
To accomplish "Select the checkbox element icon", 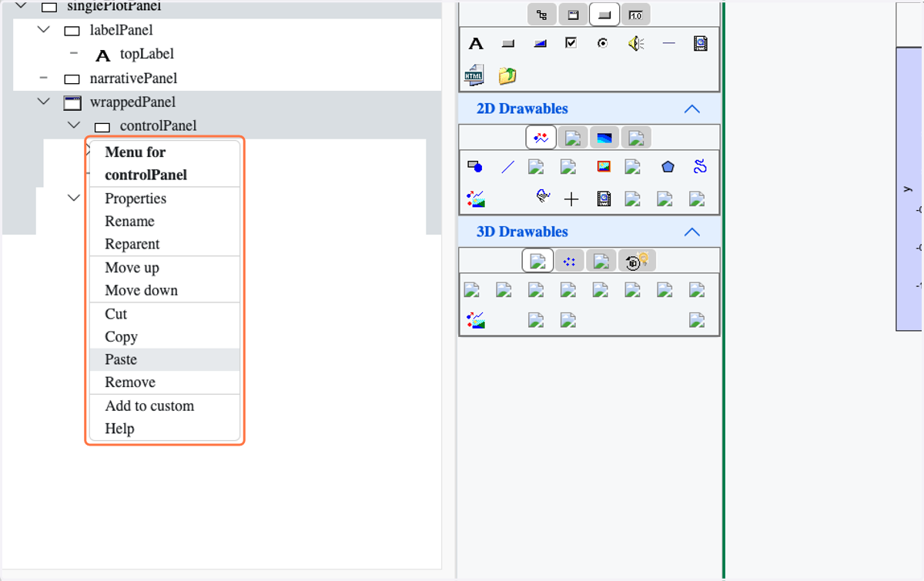I will [571, 43].
